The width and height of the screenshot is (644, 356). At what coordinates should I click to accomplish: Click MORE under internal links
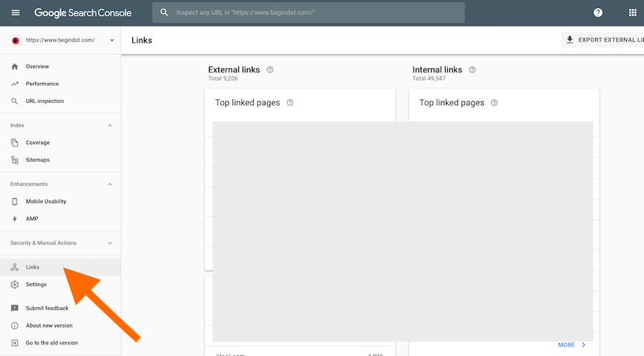click(x=572, y=345)
